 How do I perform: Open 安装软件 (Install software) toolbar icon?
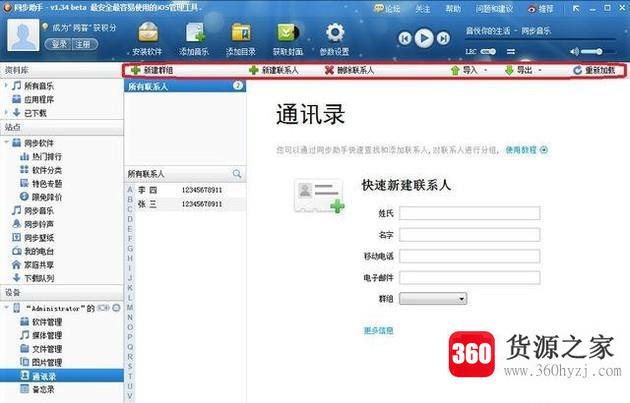tap(147, 39)
